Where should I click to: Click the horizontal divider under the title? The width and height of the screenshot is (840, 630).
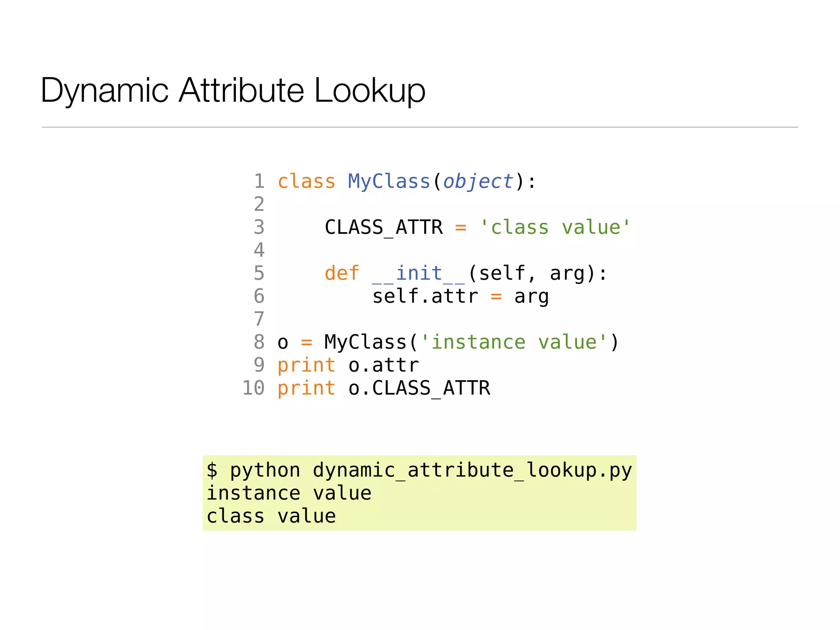coord(420,127)
